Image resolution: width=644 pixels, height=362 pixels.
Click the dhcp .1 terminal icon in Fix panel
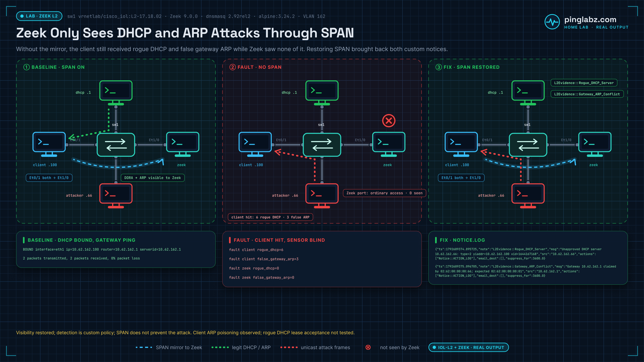pos(528,93)
